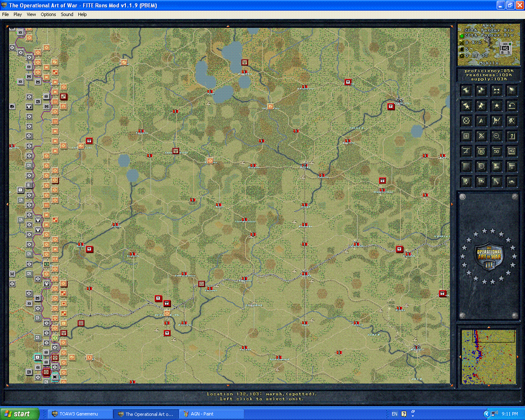Click the "proficiency:85%" readout

coord(488,71)
